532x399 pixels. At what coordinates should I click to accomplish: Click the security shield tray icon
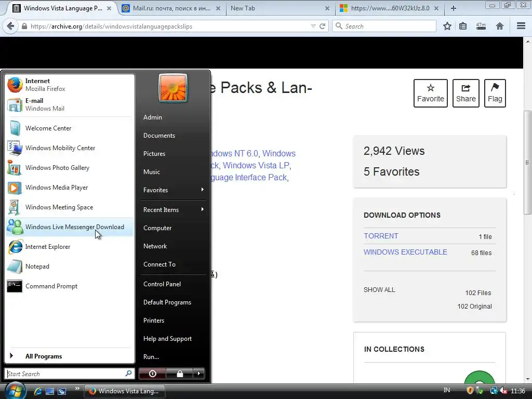point(470,391)
